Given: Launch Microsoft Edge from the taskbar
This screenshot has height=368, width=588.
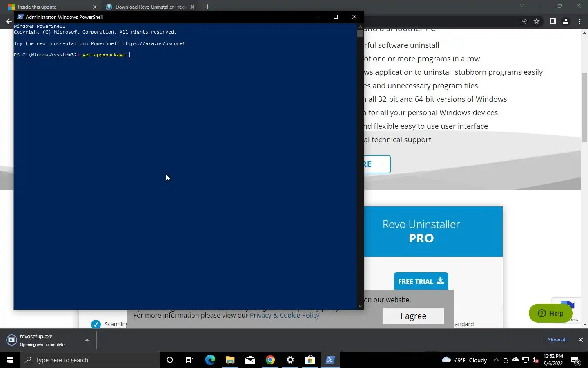Looking at the screenshot, I should (210, 360).
